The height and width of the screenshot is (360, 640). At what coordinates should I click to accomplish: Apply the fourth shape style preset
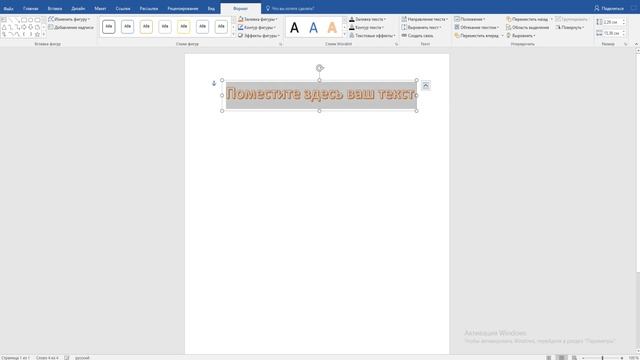[165, 27]
